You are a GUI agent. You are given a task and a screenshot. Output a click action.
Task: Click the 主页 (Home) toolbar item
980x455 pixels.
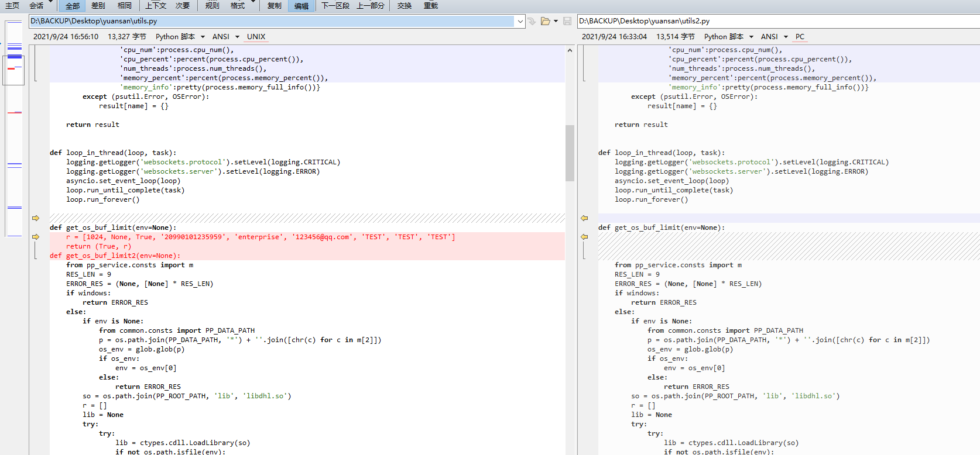[12, 6]
